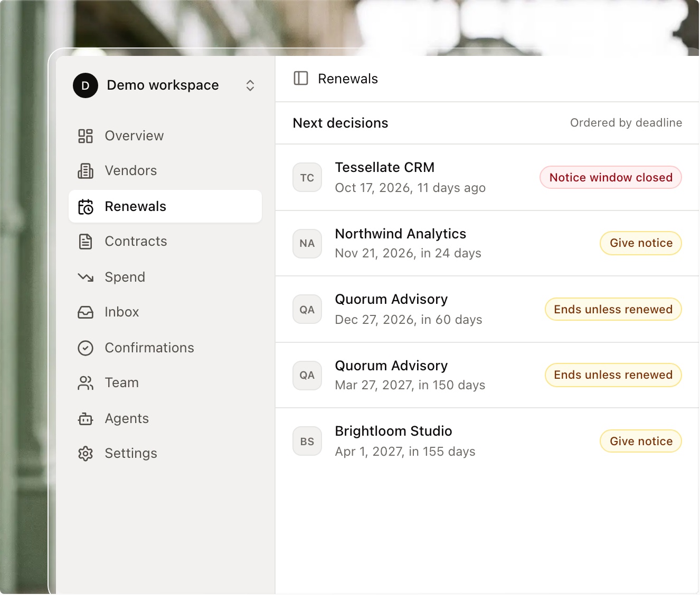The height and width of the screenshot is (595, 700).
Task: Click the Renewals calendar-clock icon
Action: (x=86, y=207)
